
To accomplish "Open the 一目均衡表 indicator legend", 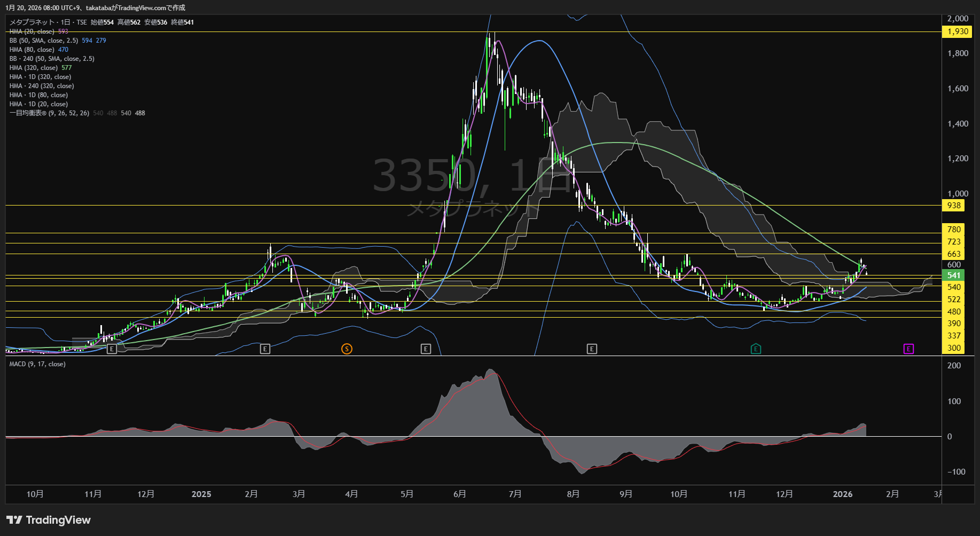I will [49, 113].
